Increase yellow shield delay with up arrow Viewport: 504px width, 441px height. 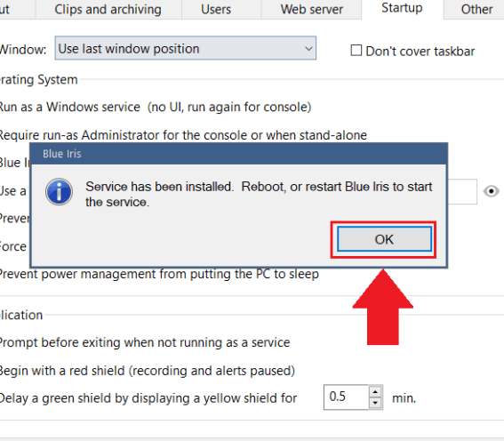coord(375,391)
